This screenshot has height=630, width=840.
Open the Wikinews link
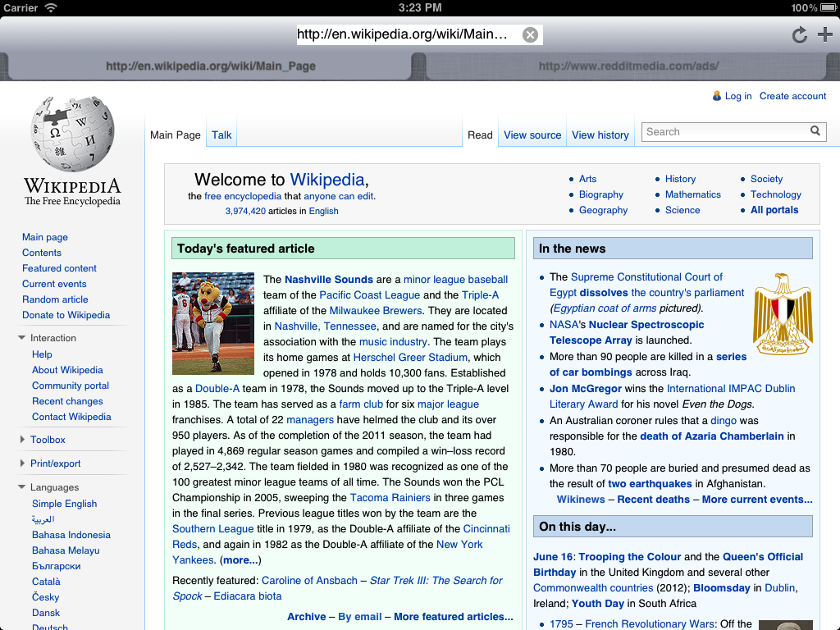tap(581, 500)
